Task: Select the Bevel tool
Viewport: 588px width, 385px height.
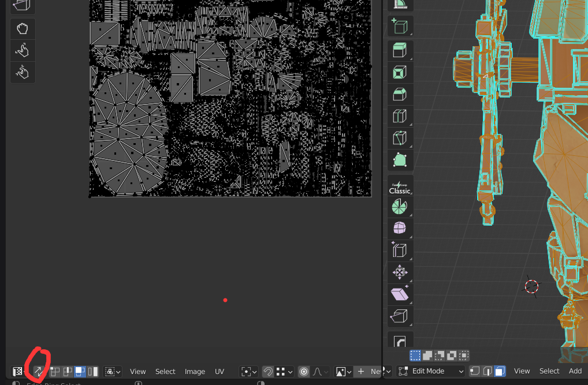Action: point(400,94)
